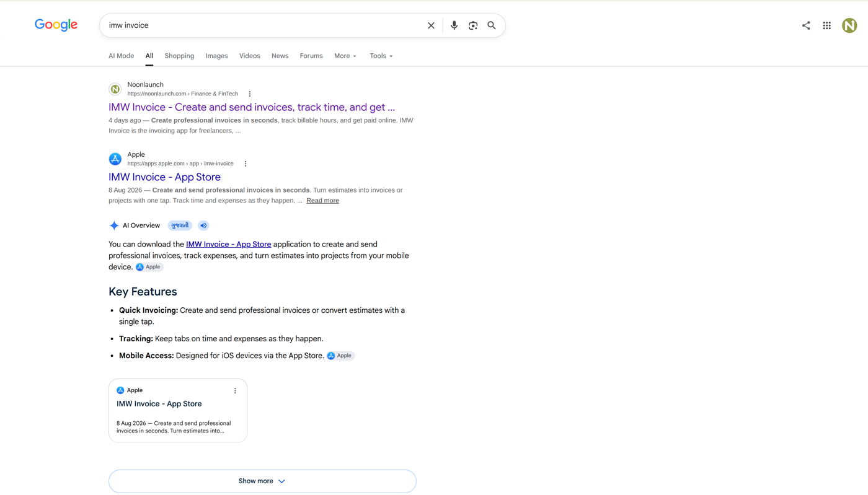Switch to AI Mode tab
This screenshot has width=868, height=495.
coord(122,56)
